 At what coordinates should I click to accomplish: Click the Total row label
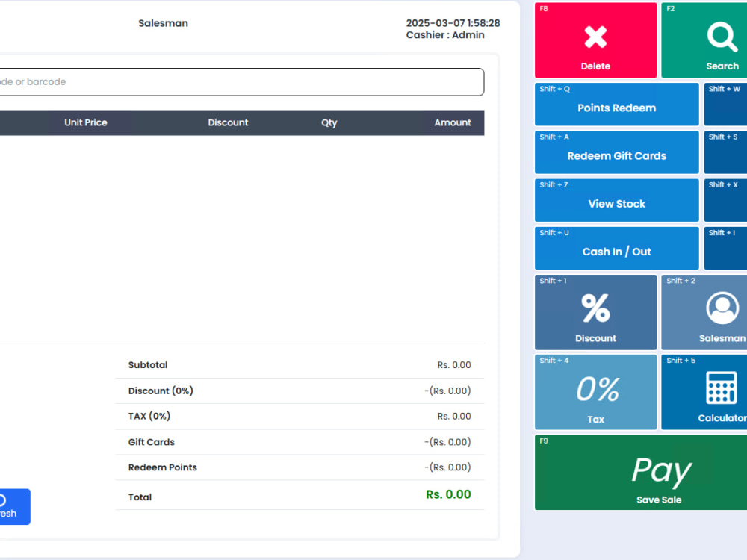[140, 497]
